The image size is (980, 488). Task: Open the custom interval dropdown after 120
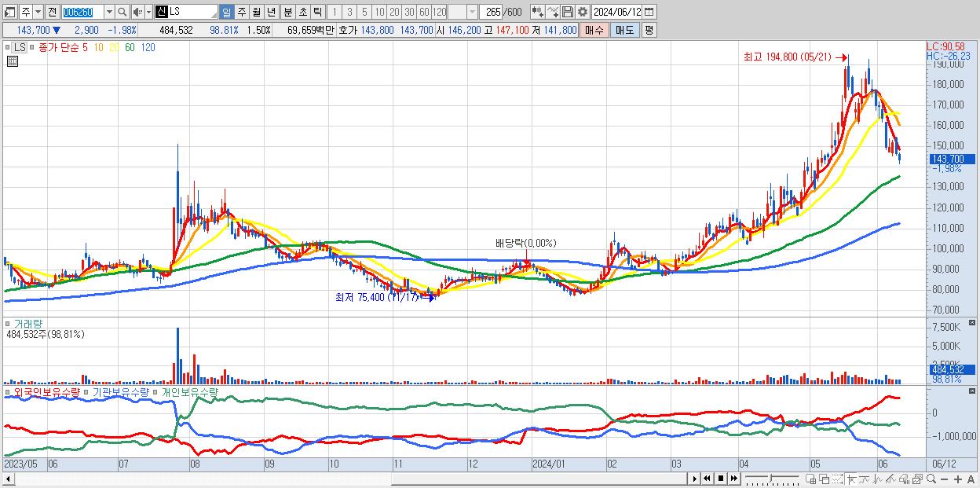tap(472, 12)
